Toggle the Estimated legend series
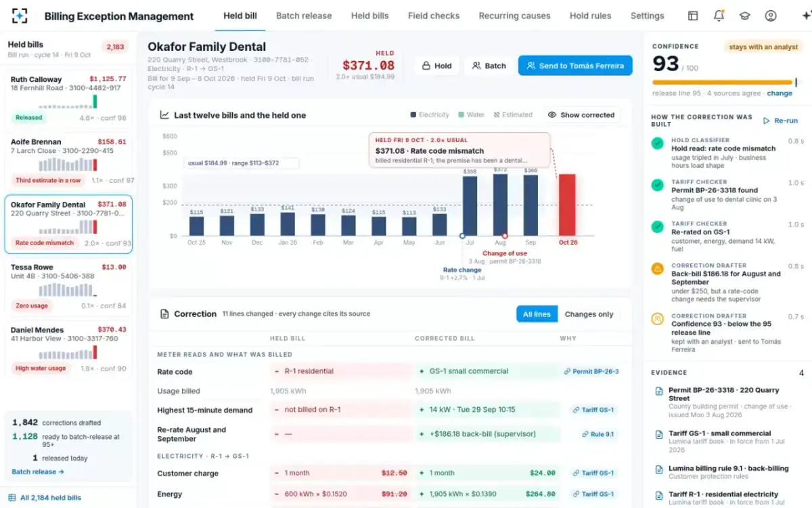This screenshot has height=508, width=812. click(x=513, y=115)
